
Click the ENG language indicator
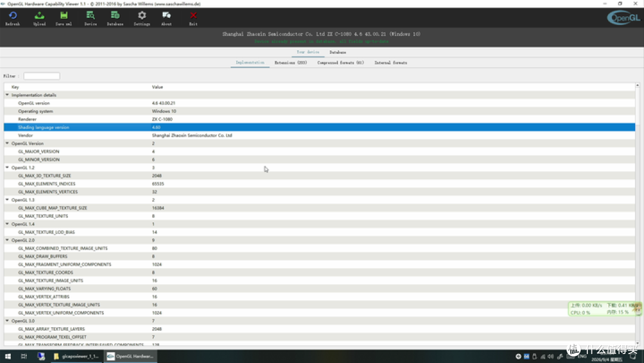tap(582, 356)
